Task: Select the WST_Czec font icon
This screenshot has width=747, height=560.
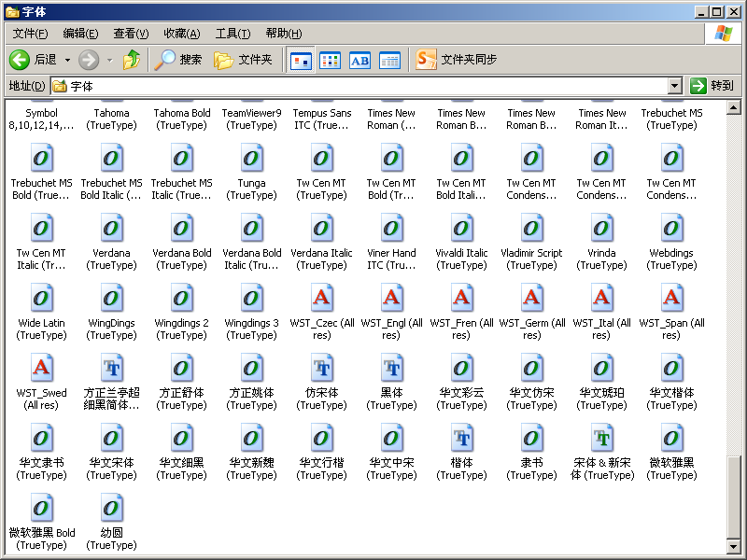Action: click(321, 298)
